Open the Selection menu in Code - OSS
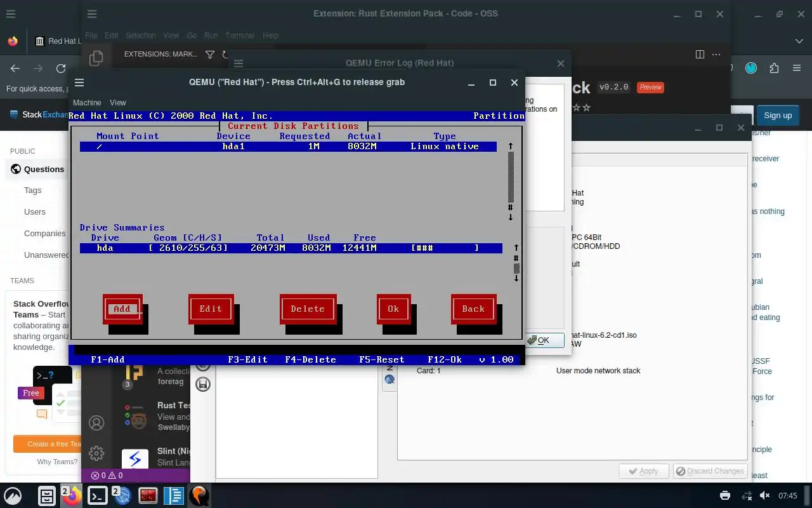The width and height of the screenshot is (812, 508). [x=140, y=36]
